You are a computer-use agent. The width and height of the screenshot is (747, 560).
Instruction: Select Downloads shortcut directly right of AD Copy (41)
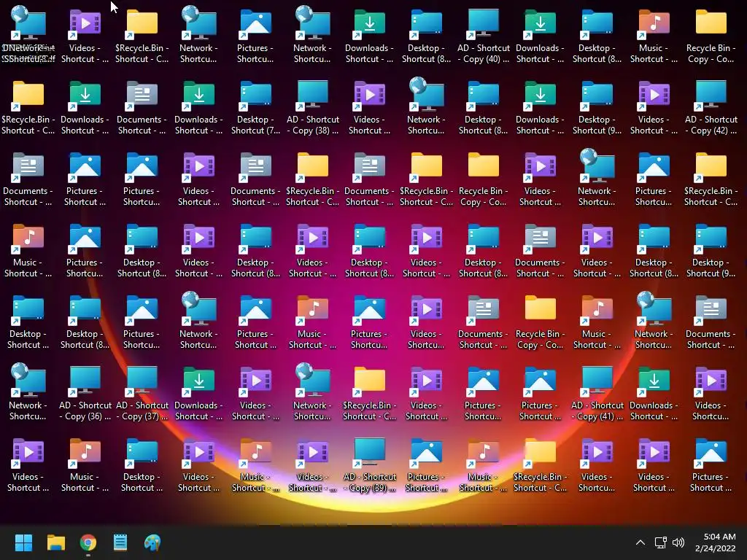(654, 393)
